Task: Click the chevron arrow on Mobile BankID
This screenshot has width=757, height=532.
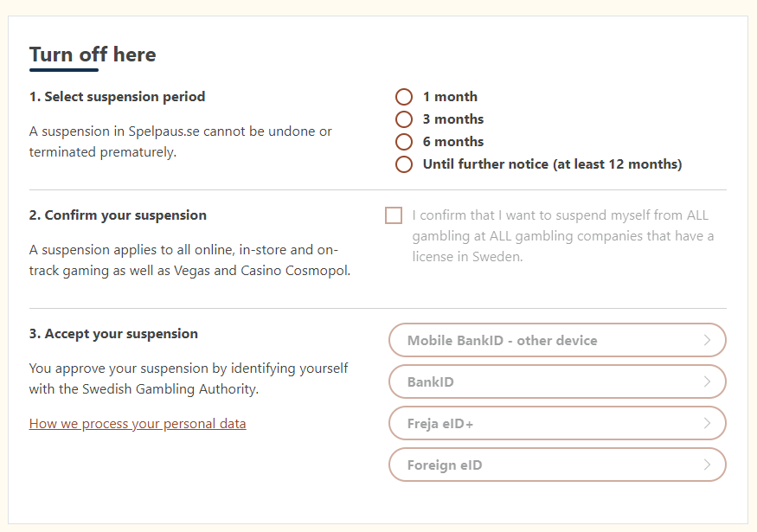Action: click(x=707, y=340)
